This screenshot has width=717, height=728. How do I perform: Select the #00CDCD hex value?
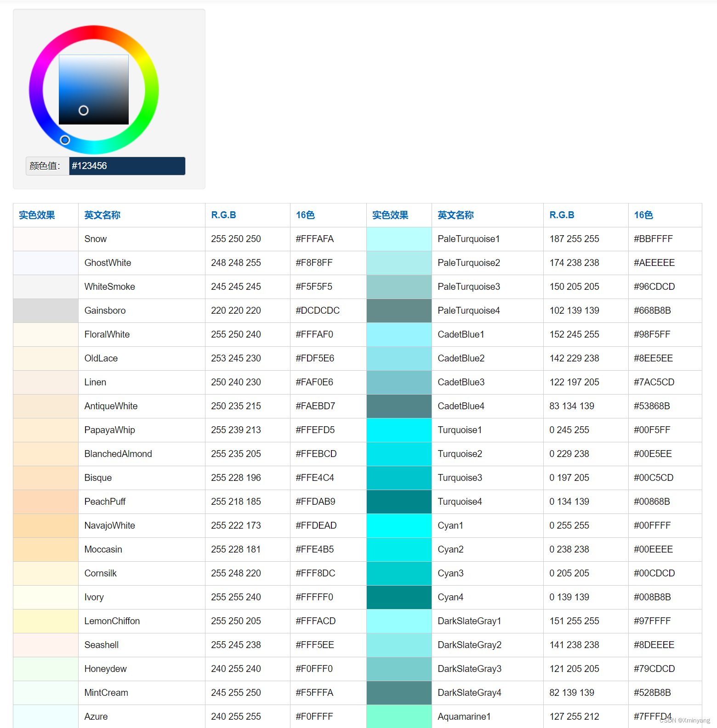coord(654,573)
